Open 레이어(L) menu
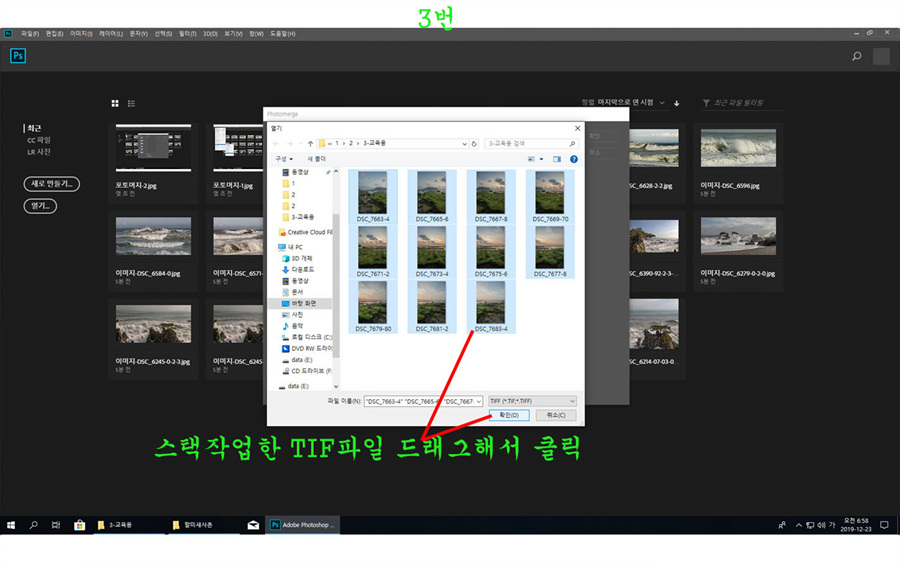 click(x=111, y=34)
